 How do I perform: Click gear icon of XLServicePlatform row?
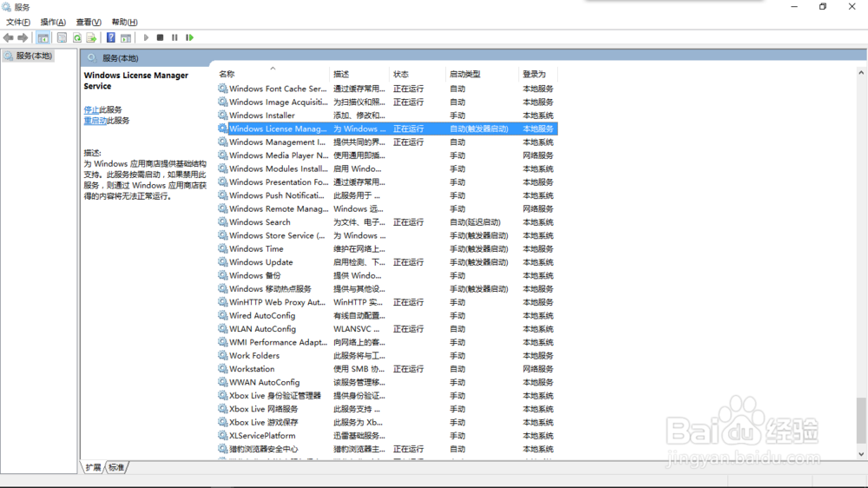[222, 435]
